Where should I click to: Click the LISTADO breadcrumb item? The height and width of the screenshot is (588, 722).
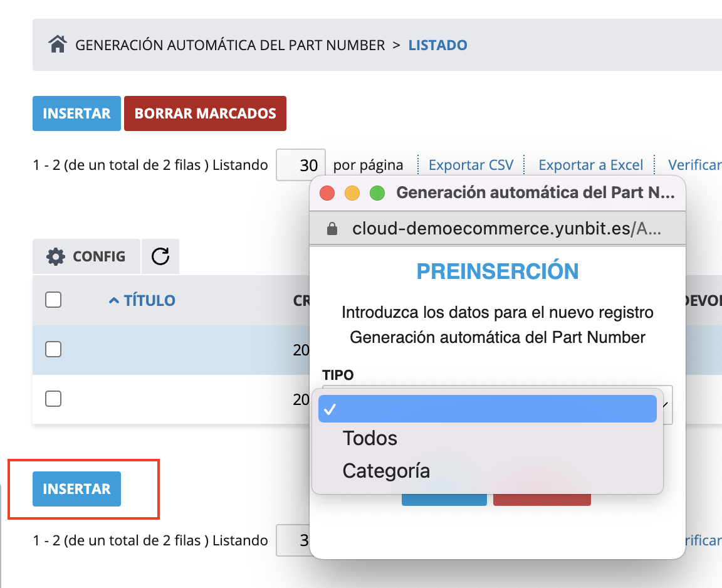(x=437, y=45)
